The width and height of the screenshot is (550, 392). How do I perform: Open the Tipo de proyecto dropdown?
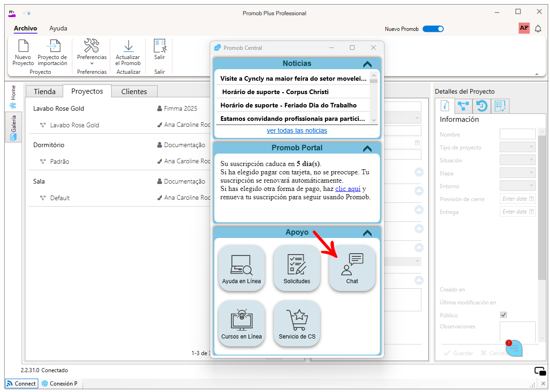[x=517, y=147]
